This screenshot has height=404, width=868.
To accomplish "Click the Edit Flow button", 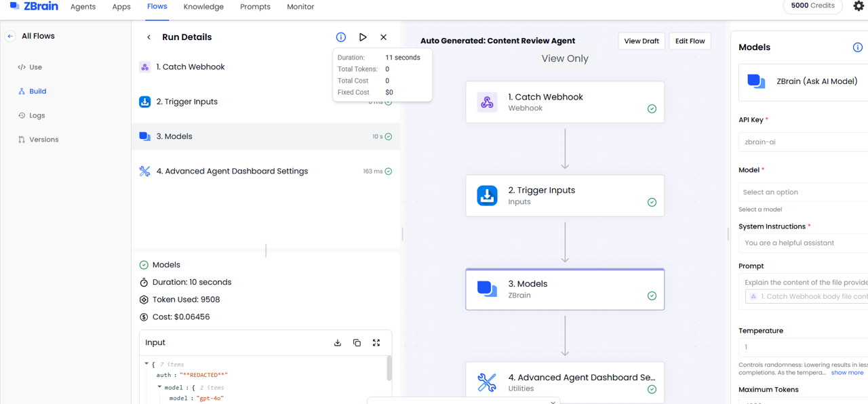I will 690,41.
